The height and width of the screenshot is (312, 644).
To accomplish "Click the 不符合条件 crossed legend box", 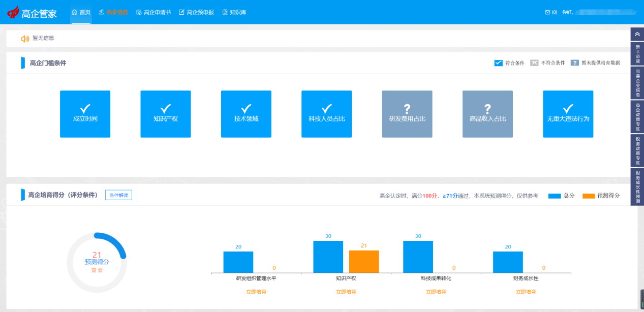I will coord(534,63).
